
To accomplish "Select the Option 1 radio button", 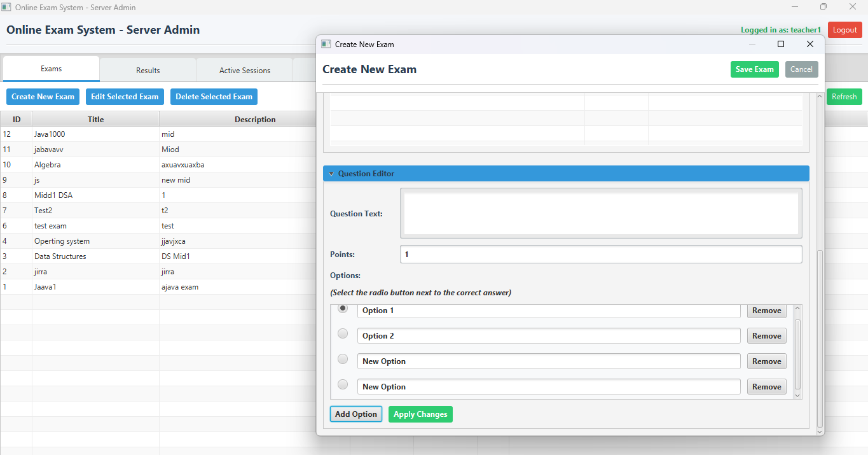I will pos(343,309).
